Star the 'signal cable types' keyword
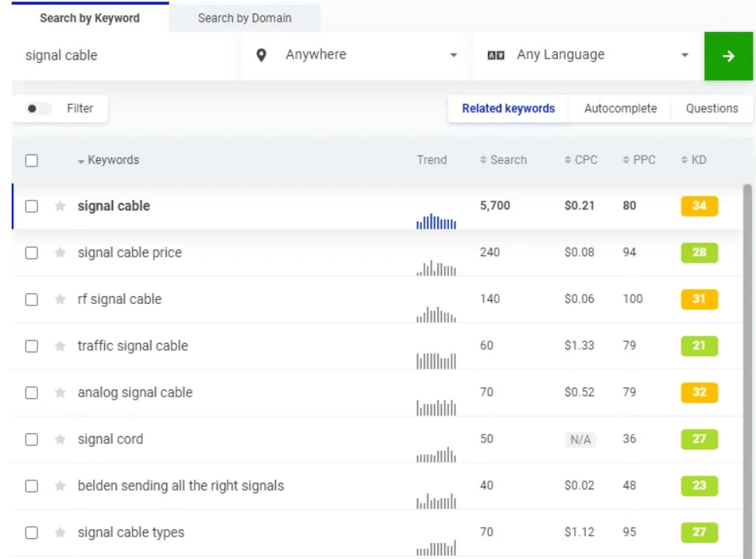This screenshot has width=756, height=559. 61,533
